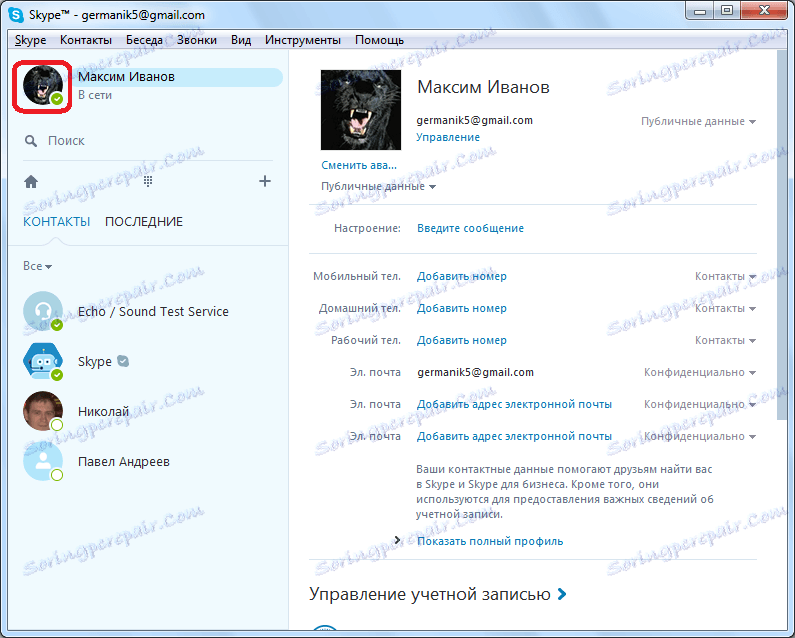Switch to the ПОСЛЕДНИЕ tab
The width and height of the screenshot is (795, 638).
tap(143, 222)
